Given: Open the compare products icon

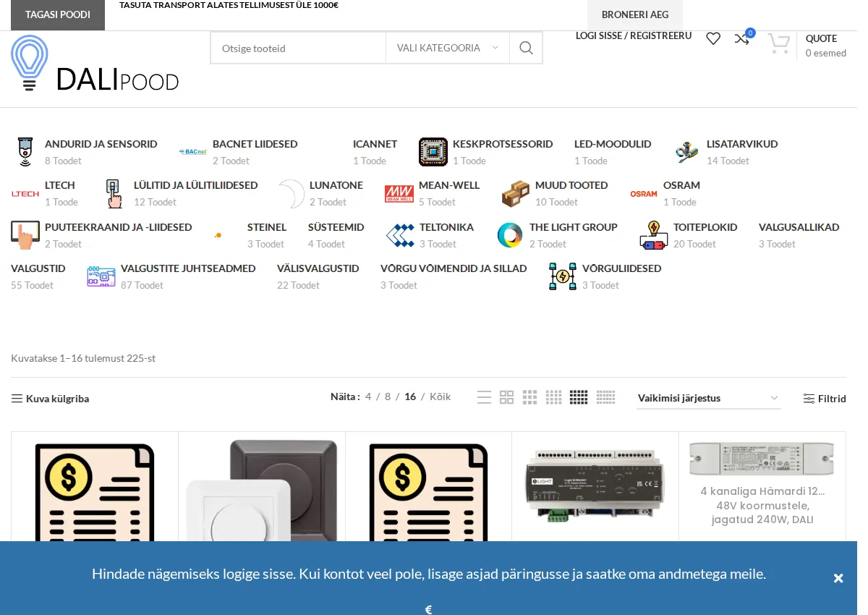Looking at the screenshot, I should 741,38.
